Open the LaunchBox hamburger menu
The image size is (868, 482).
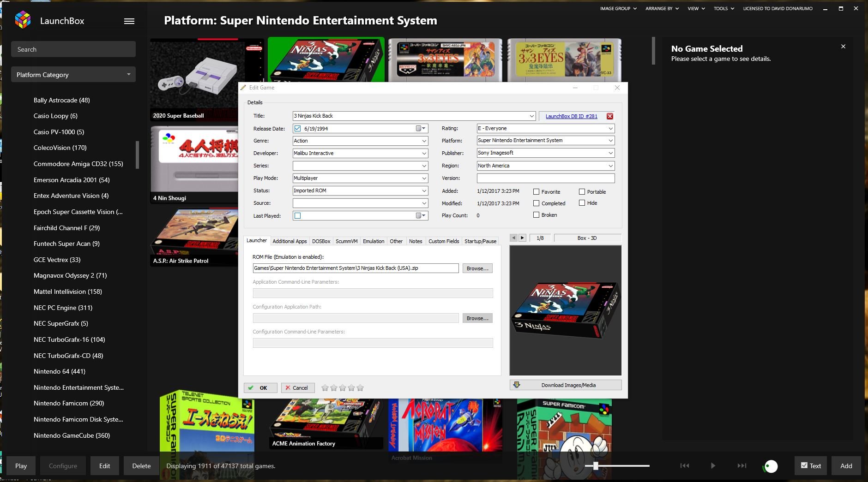(x=129, y=21)
